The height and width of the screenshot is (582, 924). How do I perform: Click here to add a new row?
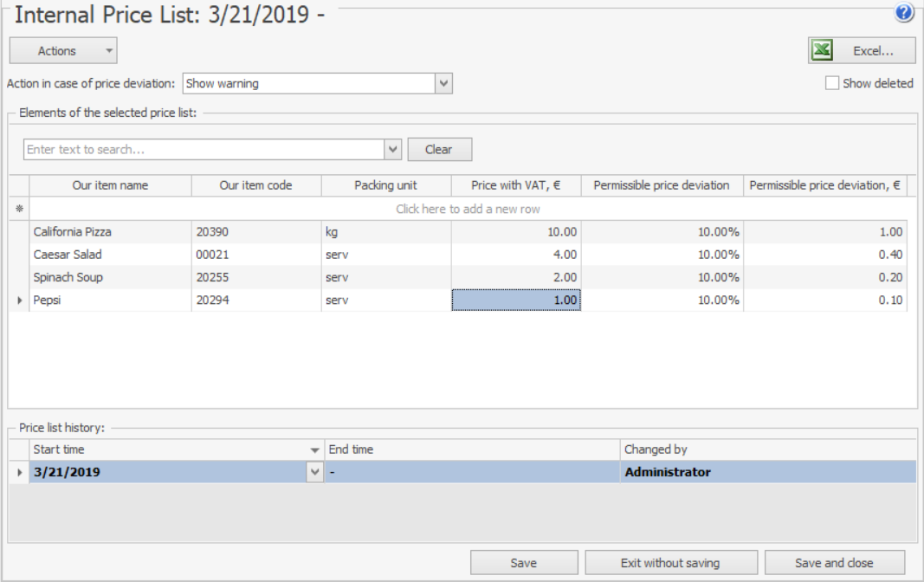[x=468, y=209]
